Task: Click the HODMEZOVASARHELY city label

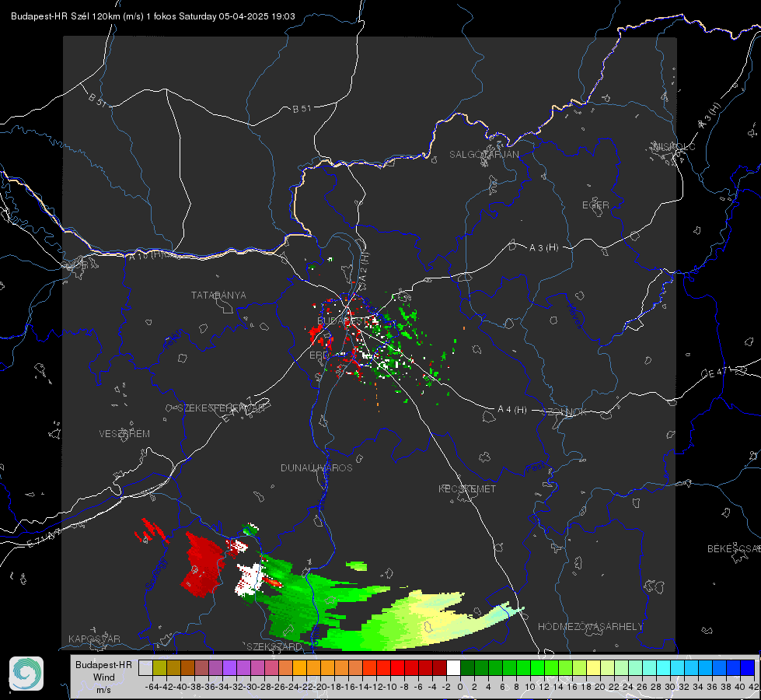Action: 590,627
